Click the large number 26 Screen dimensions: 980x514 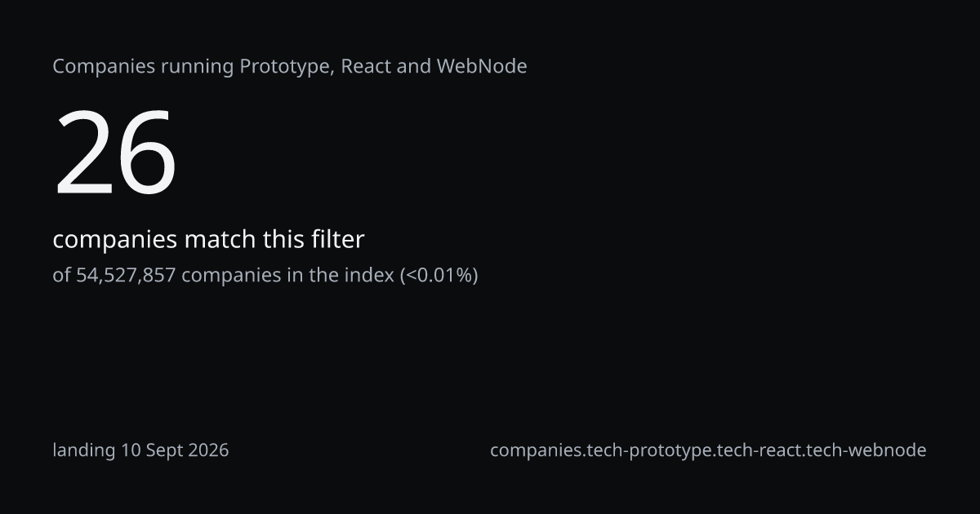115,153
